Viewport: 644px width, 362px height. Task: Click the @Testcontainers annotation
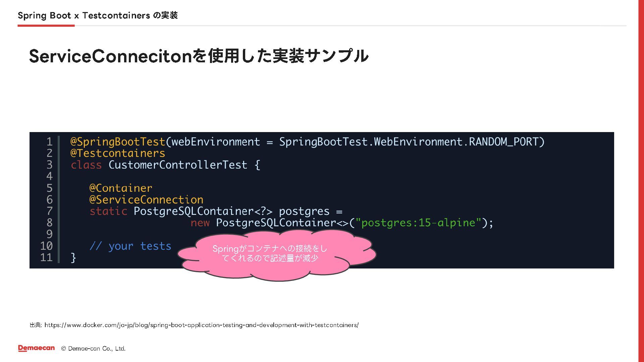coord(118,153)
